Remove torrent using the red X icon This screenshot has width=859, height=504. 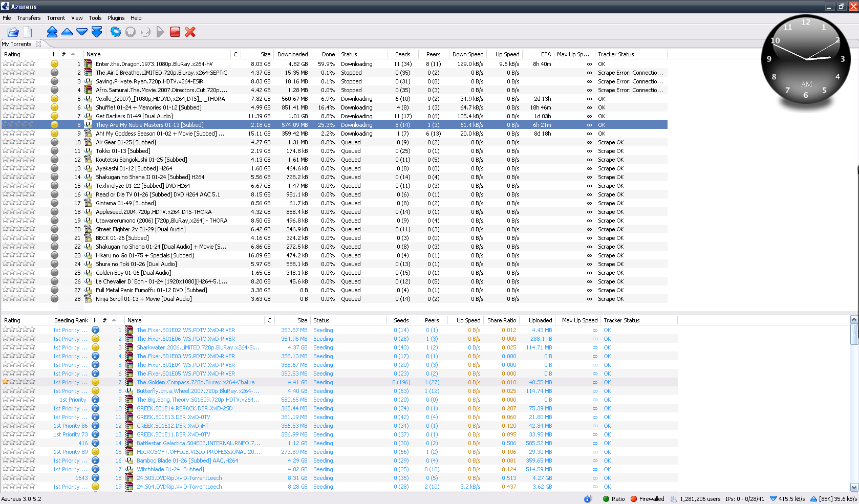[190, 32]
